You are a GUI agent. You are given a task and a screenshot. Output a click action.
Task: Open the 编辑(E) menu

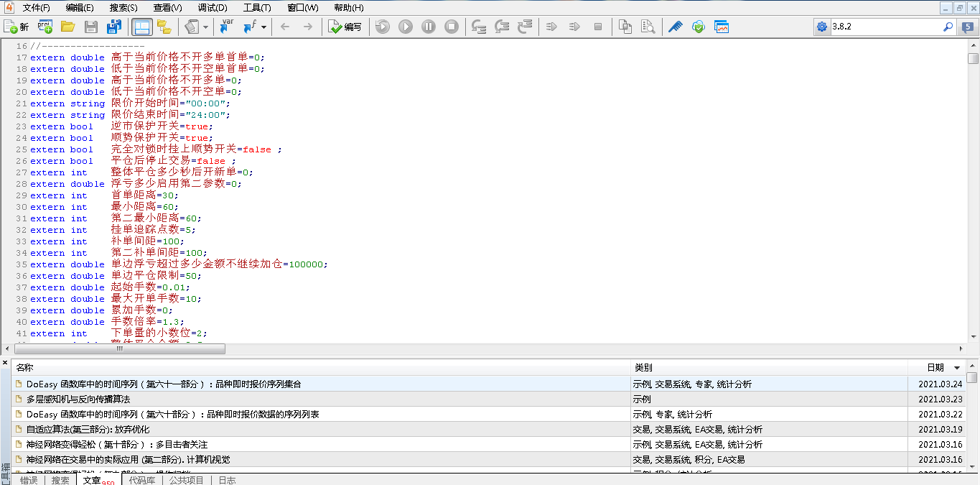tap(80, 8)
